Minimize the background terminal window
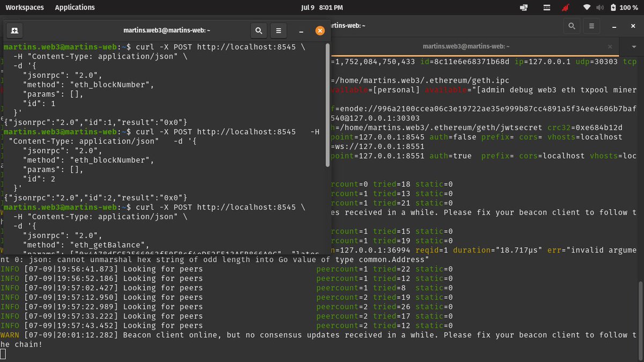The height and width of the screenshot is (362, 644). (615, 26)
